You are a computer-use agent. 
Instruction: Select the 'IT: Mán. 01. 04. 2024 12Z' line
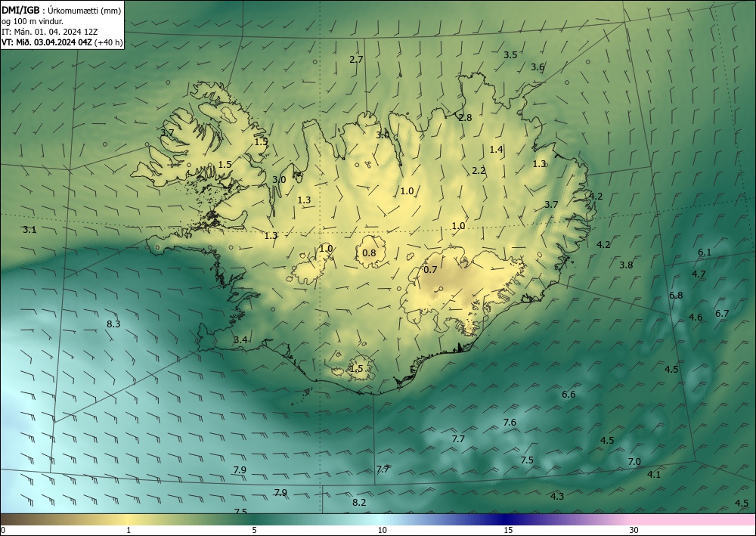point(50,32)
